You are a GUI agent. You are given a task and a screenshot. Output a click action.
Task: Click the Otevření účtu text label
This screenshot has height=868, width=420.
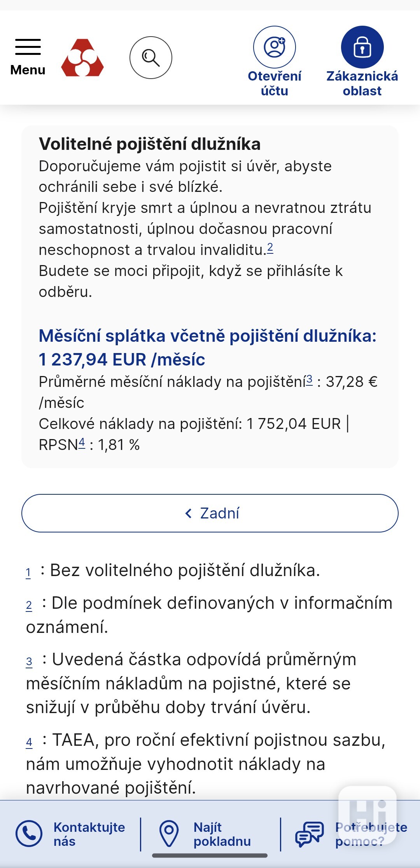pyautogui.click(x=275, y=83)
